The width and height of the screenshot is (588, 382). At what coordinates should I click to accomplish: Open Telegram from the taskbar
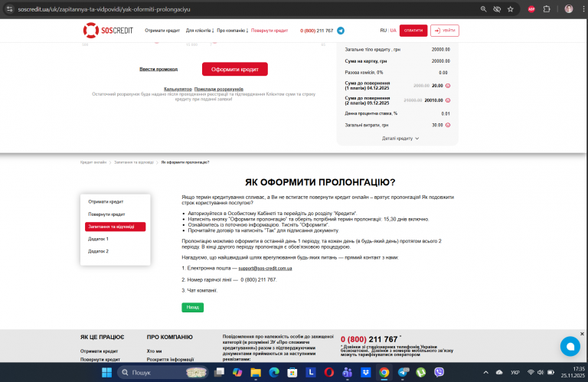coord(403,372)
